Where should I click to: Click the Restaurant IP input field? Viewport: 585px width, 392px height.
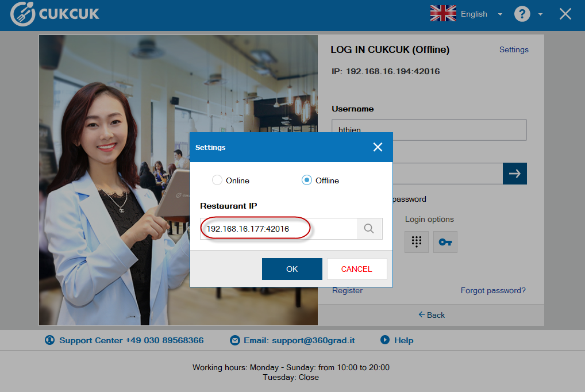point(279,229)
